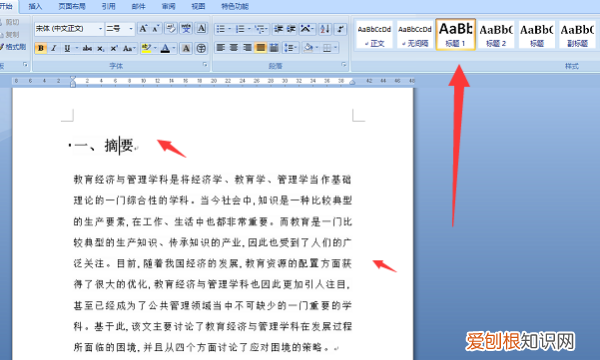Open the highlight color dropdown arrow
Screen dimensions: 600x360
tap(155, 48)
